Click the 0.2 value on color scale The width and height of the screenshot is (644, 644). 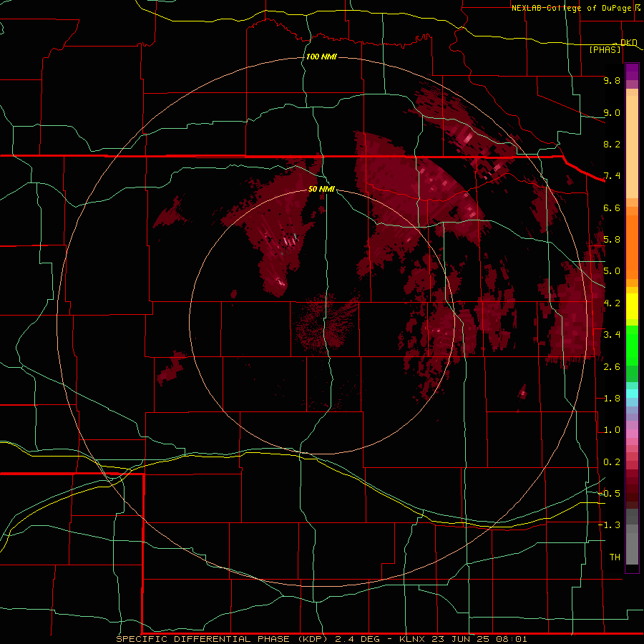point(612,462)
